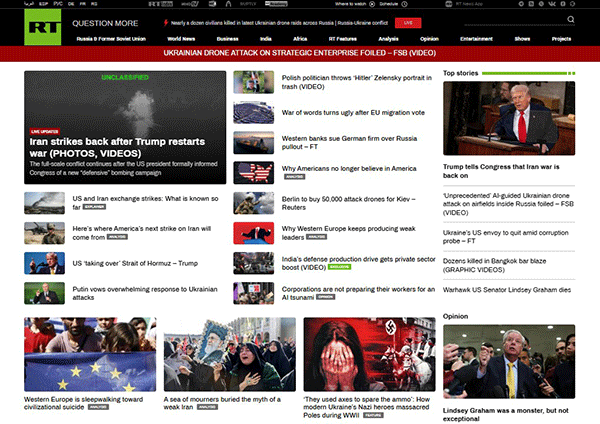This screenshot has width=600, height=424.
Task: Click the red lightning breaking news icon
Action: coord(166,23)
